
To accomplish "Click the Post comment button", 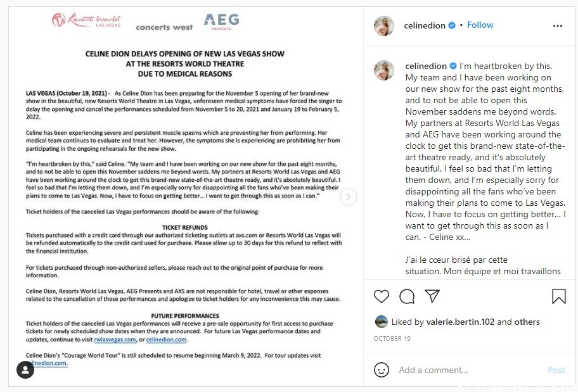I will click(x=556, y=370).
